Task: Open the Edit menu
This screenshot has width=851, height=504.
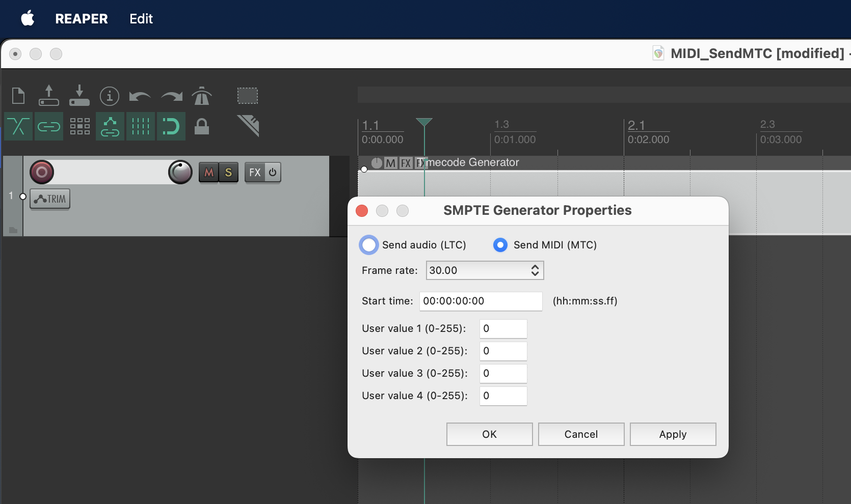Action: point(141,19)
